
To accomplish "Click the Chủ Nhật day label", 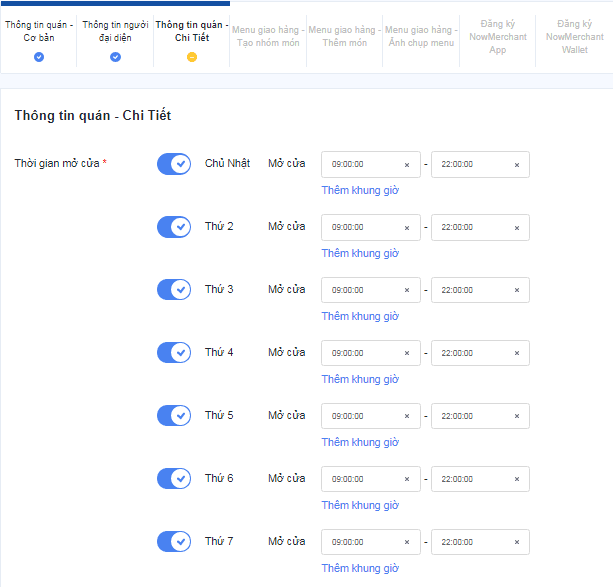I will [x=228, y=163].
